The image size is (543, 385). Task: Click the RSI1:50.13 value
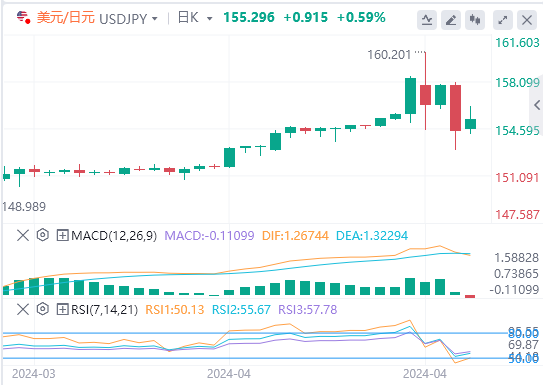(x=175, y=310)
